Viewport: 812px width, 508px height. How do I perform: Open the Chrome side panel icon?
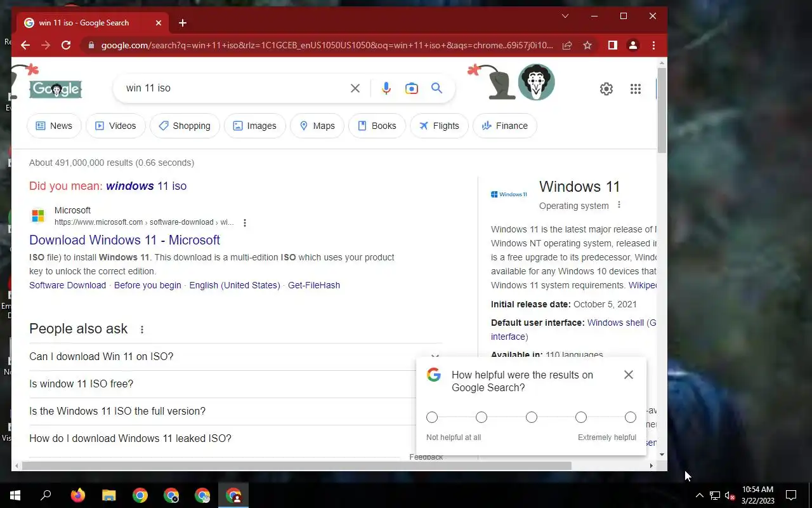click(613, 45)
